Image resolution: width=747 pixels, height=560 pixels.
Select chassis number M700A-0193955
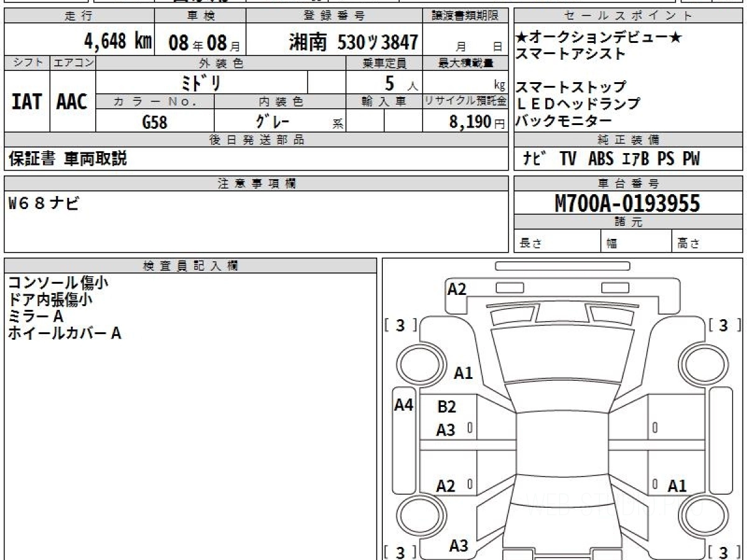[x=627, y=203]
